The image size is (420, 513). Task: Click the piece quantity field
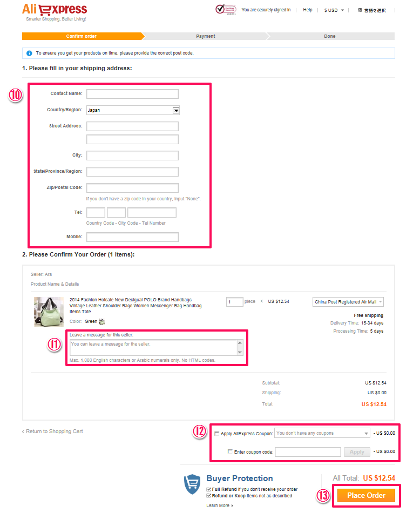pos(234,302)
